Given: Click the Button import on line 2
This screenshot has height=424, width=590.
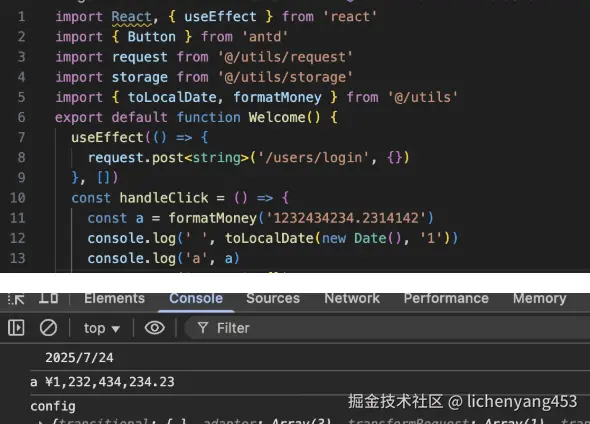Looking at the screenshot, I should [152, 37].
